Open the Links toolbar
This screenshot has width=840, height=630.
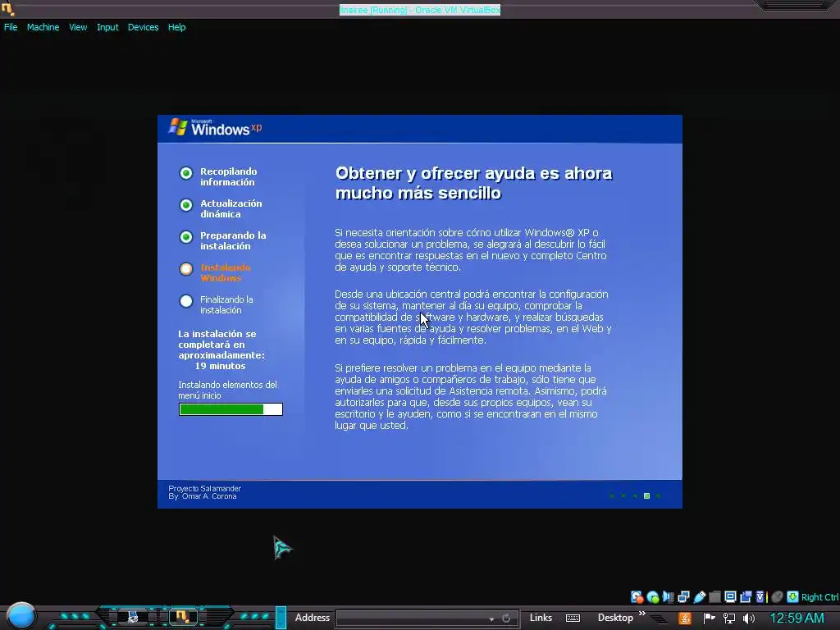pyautogui.click(x=541, y=618)
